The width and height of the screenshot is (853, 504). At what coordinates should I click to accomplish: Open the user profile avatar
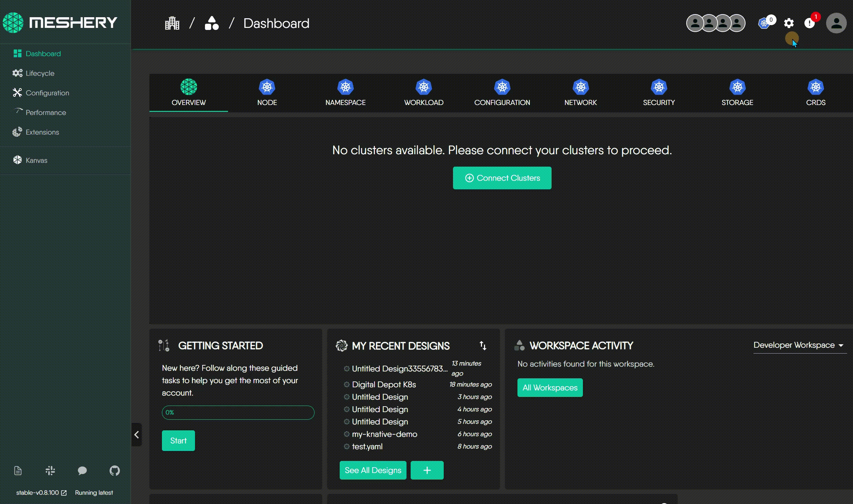coord(836,23)
